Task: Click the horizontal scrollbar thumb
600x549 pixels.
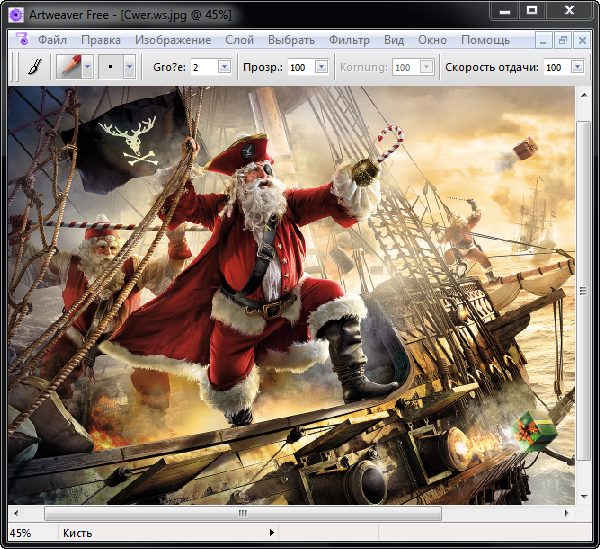Action: pos(243,513)
